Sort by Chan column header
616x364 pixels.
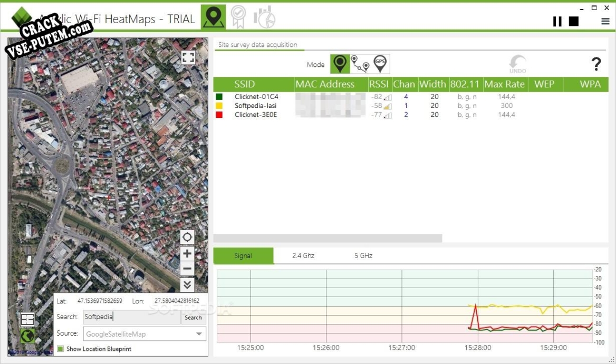[405, 84]
